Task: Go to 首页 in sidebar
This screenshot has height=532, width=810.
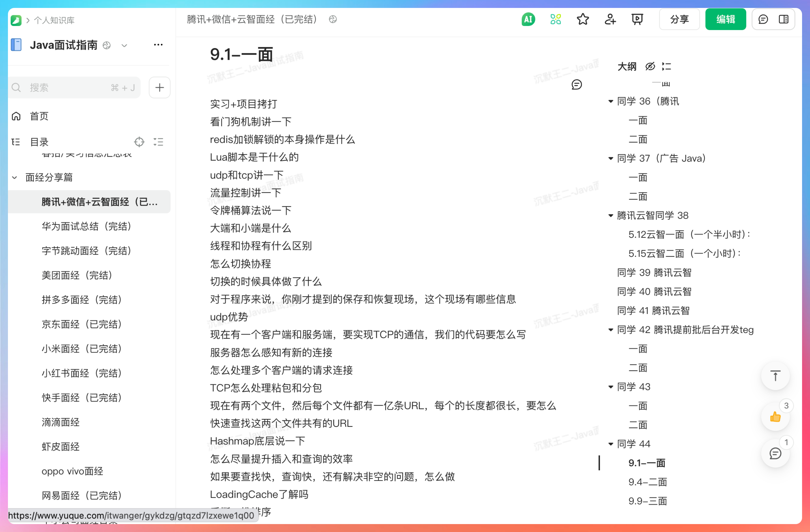Action: coord(39,116)
